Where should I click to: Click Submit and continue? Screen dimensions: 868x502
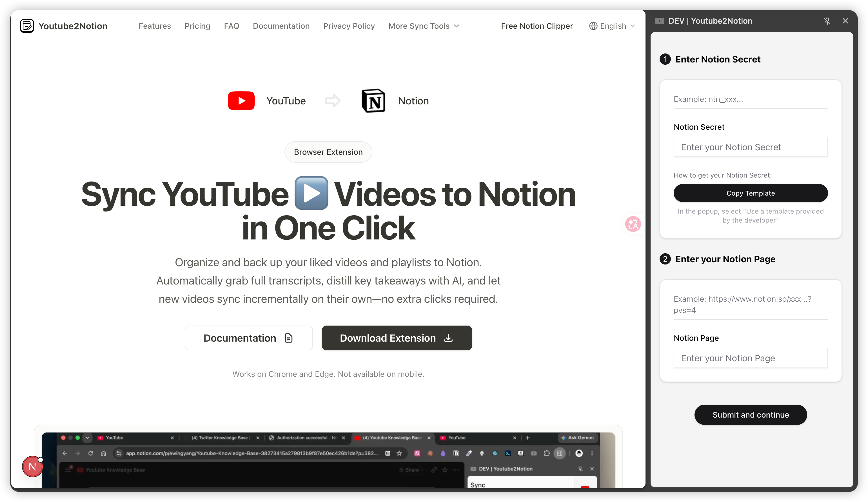(750, 414)
